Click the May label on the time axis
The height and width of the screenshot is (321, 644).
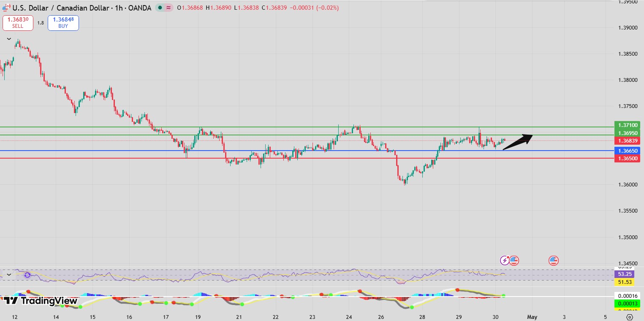click(533, 317)
